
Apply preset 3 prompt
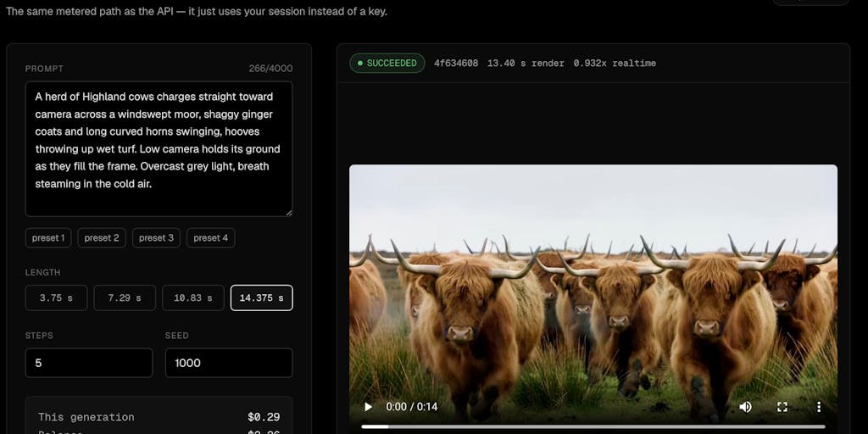click(156, 238)
